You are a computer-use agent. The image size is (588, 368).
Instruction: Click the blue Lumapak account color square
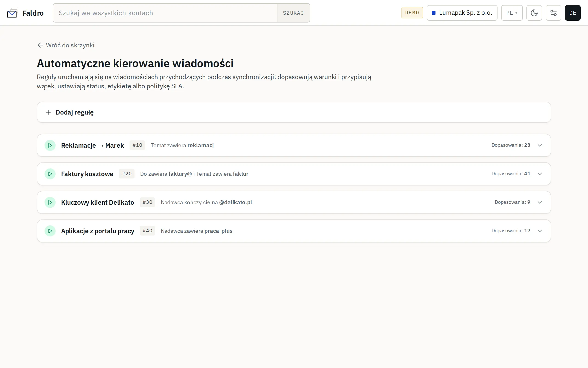click(433, 13)
